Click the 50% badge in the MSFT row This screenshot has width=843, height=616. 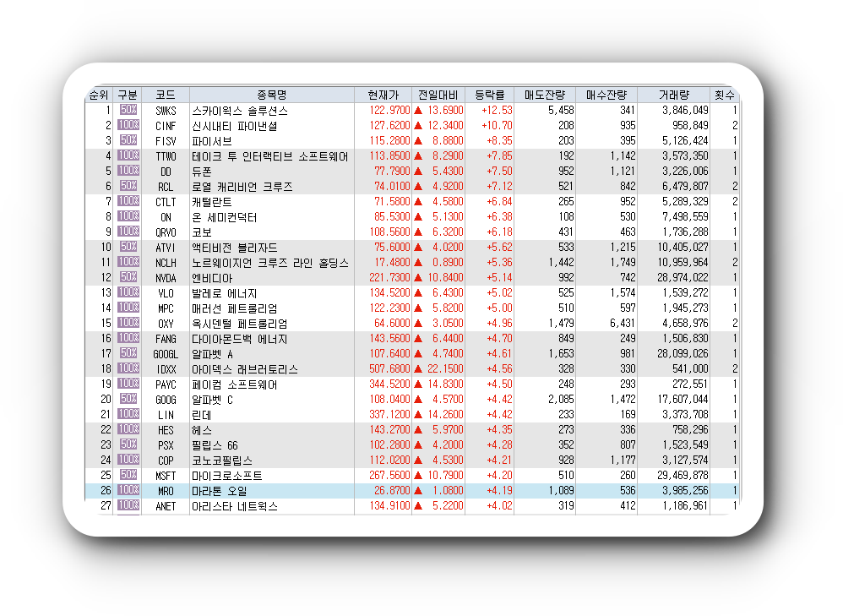click(128, 475)
